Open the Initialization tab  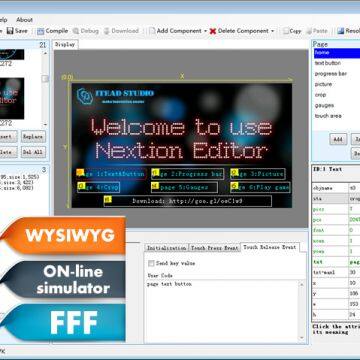[x=166, y=248]
